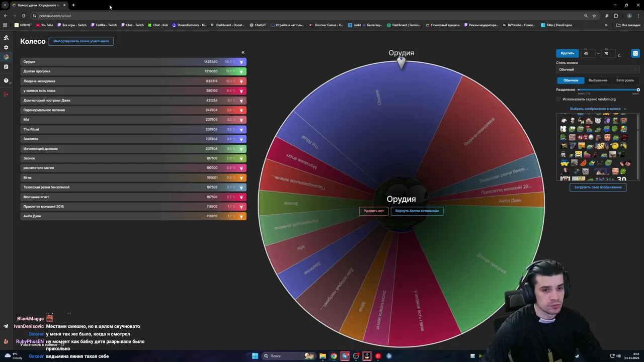Image resolution: width=644 pixels, height=362 pixels.
Task: Select the Выбывание mode tab
Action: 598,80
